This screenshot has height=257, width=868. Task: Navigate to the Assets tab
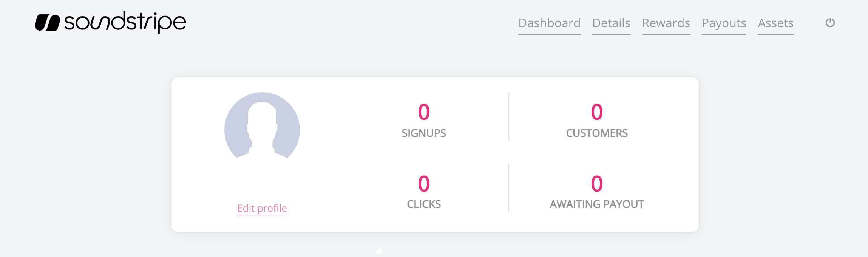[x=775, y=23]
